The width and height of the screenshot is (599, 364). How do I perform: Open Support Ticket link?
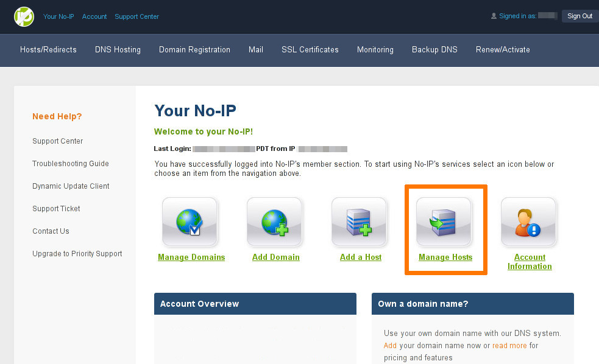[x=56, y=209]
